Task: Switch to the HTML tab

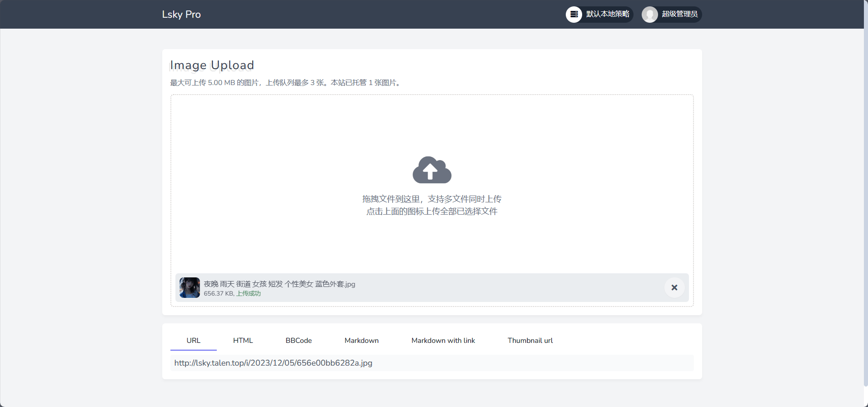Action: point(243,341)
